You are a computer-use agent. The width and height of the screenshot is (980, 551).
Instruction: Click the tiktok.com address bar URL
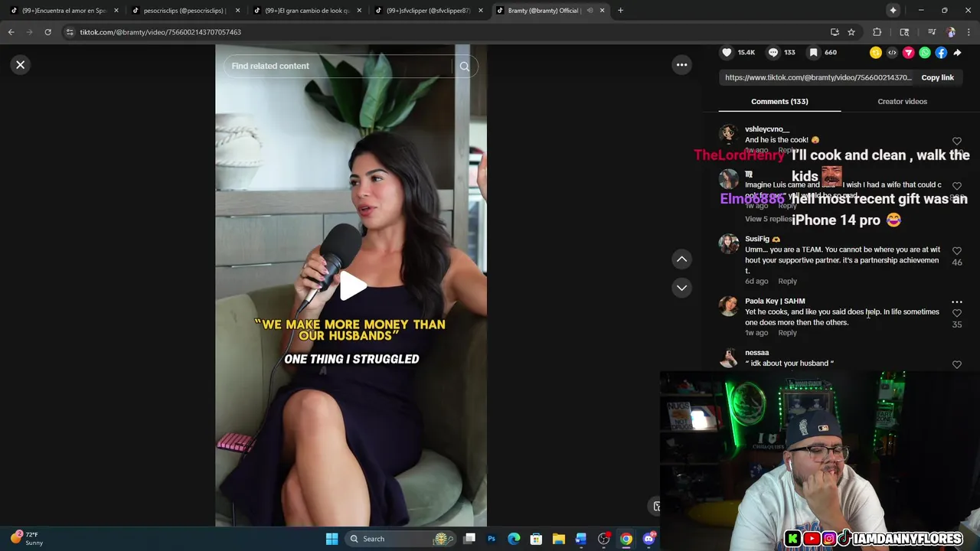tap(160, 32)
